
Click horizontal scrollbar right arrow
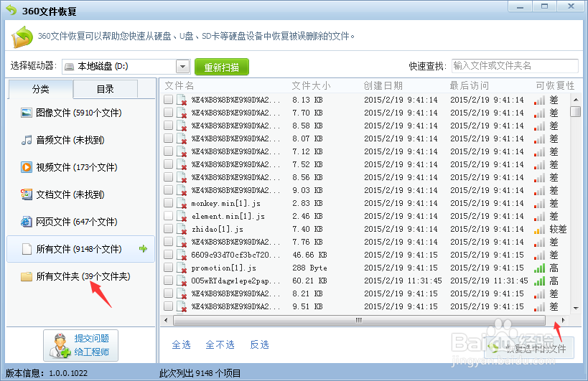coord(564,320)
